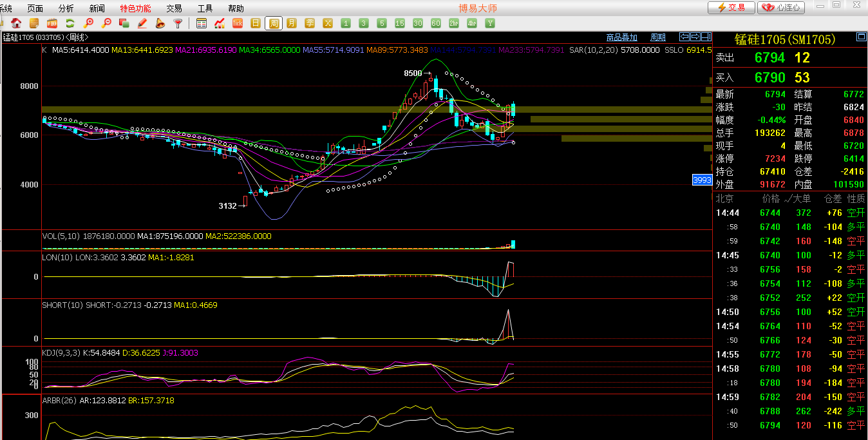This screenshot has width=868, height=440.
Task: Click the yellow X period icon
Action: tap(328, 23)
